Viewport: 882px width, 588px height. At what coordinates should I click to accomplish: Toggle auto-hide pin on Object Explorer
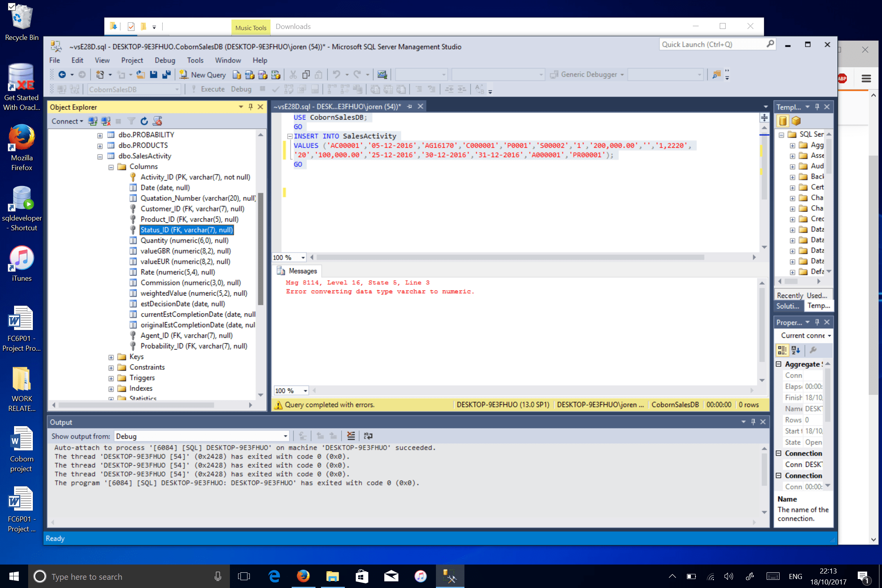point(251,107)
